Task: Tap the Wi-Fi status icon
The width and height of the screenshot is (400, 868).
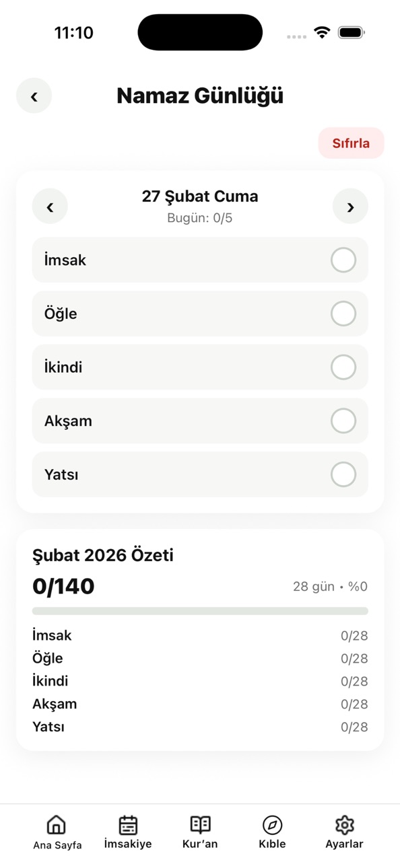Action: coord(322,32)
